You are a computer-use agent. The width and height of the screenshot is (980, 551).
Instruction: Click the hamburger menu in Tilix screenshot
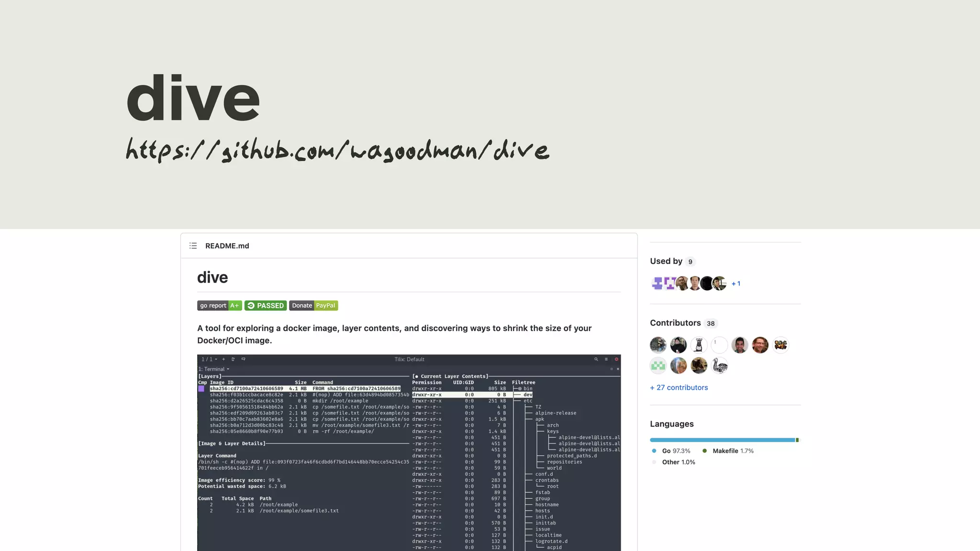(606, 359)
